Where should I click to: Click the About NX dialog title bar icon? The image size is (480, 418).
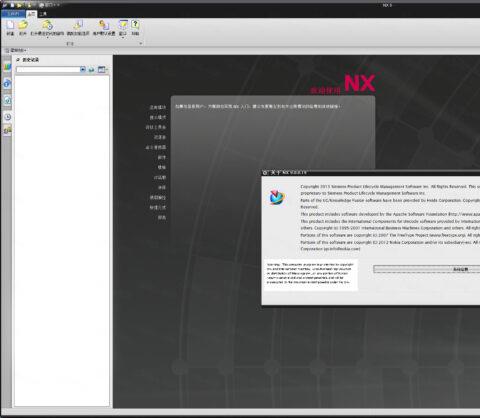pyautogui.click(x=265, y=172)
